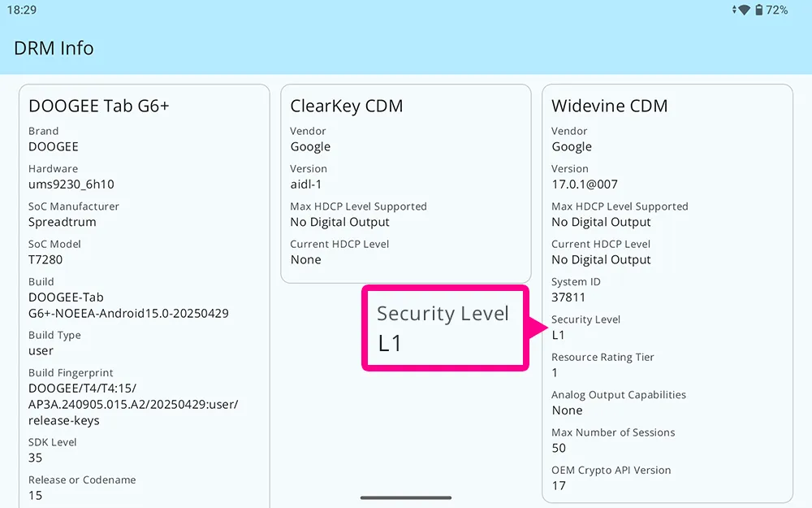Tap the ClearKey Version value aidl-1
Viewport: 812px width, 508px height.
pyautogui.click(x=306, y=185)
